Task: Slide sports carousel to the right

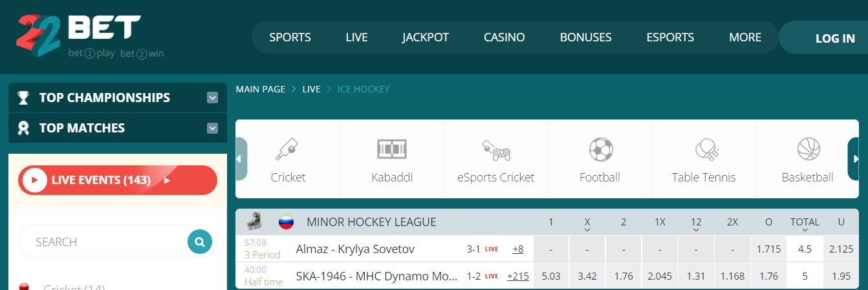Action: point(854,159)
